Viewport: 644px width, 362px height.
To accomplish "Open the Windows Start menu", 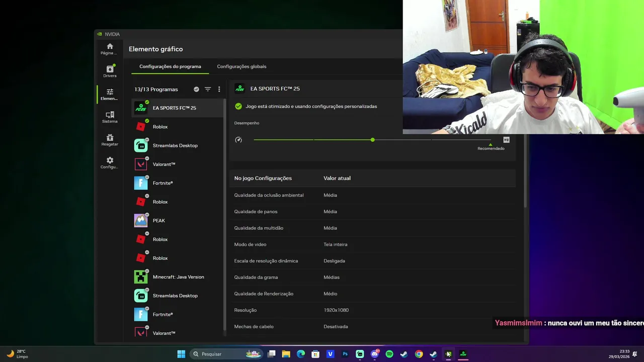I will pos(181,354).
